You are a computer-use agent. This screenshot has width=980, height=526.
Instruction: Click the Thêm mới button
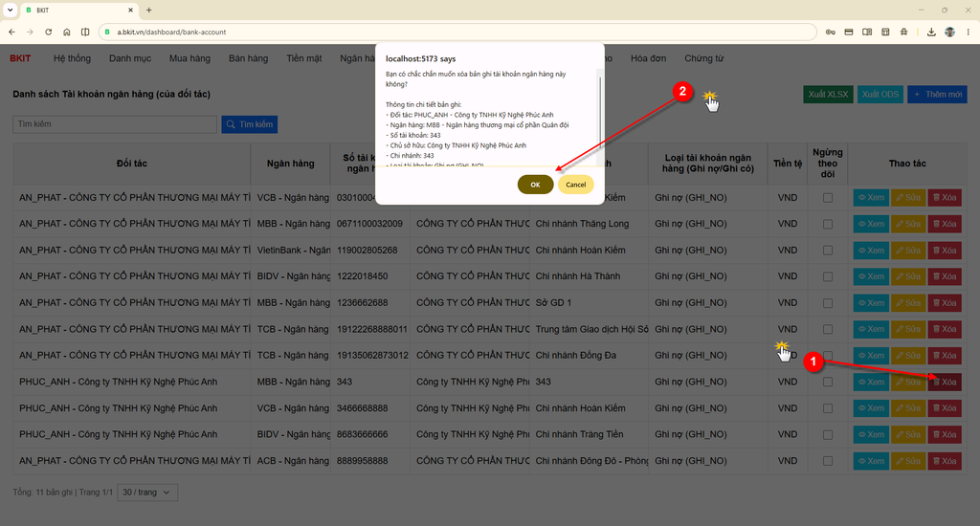coord(938,95)
